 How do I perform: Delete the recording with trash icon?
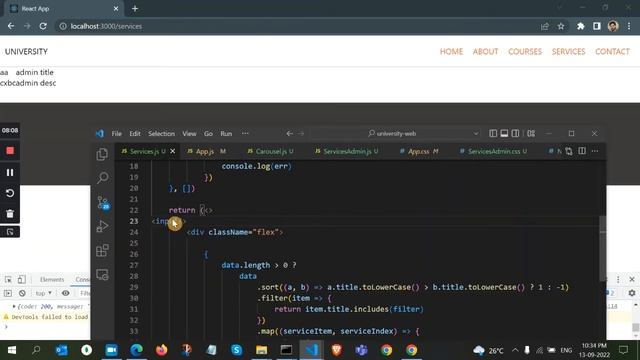pyautogui.click(x=10, y=213)
